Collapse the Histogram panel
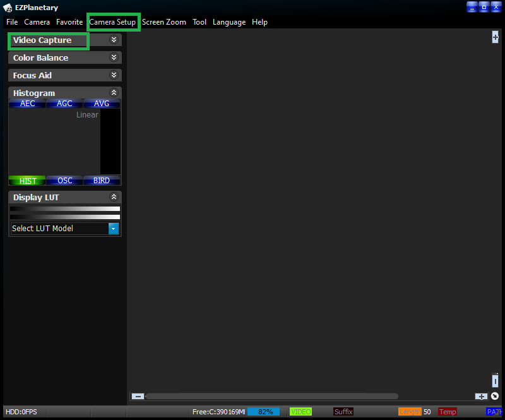This screenshot has width=505, height=420. (x=114, y=93)
